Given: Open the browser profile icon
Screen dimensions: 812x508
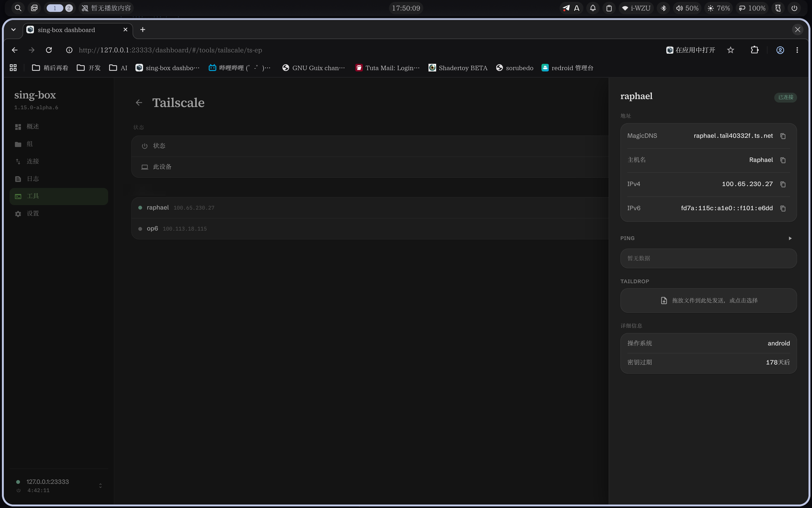Looking at the screenshot, I should click(780, 50).
